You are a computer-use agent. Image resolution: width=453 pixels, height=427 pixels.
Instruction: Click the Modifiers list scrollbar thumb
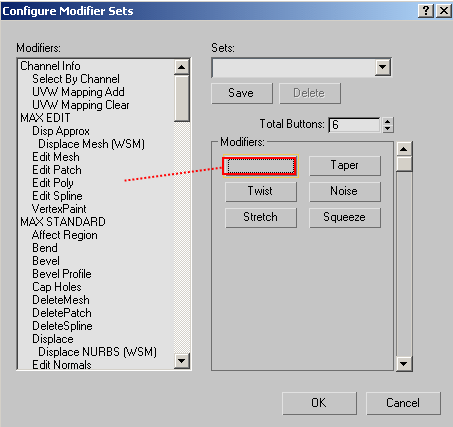point(182,98)
